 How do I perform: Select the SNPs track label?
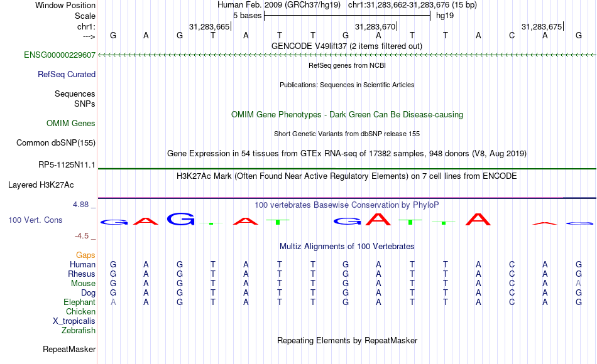[85, 104]
